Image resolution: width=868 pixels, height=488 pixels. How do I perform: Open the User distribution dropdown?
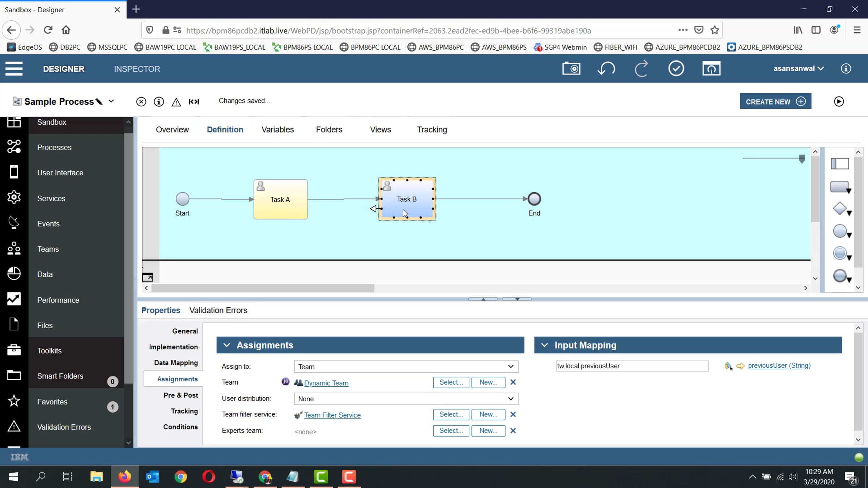point(406,398)
